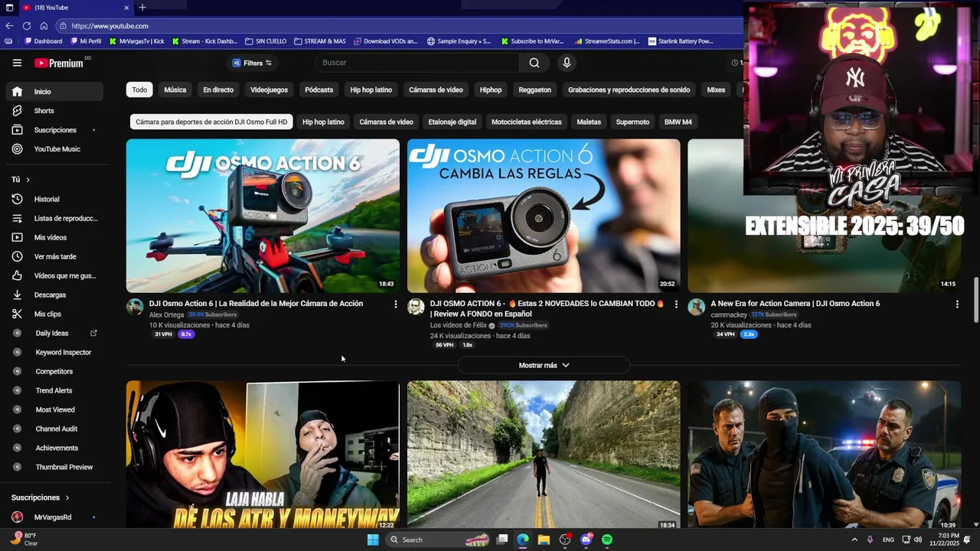Image resolution: width=980 pixels, height=551 pixels.
Task: Play Laja Habla de los ATR thumbnail
Action: point(263,455)
